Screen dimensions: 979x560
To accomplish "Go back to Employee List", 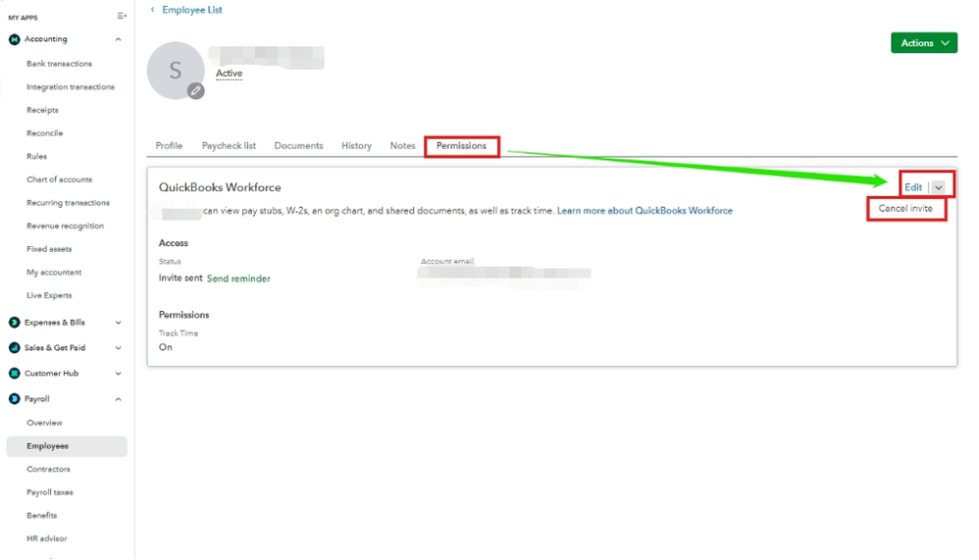I will click(x=191, y=10).
